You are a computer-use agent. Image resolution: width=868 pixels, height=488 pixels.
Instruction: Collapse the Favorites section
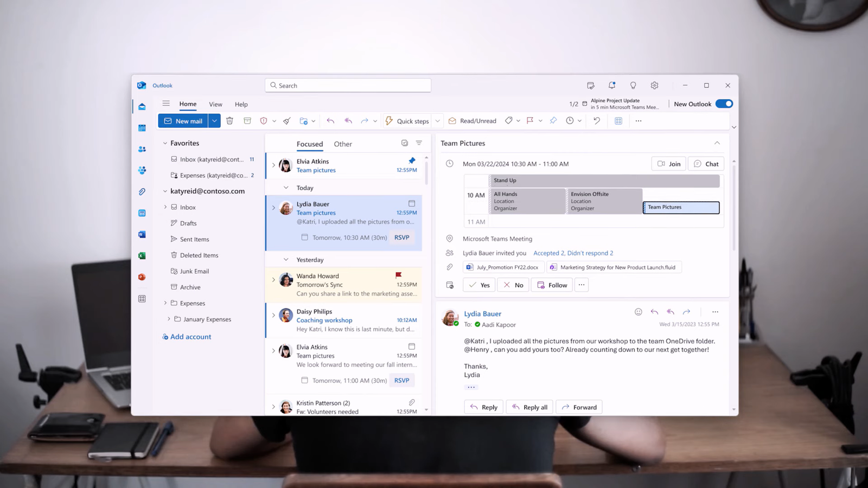tap(165, 143)
